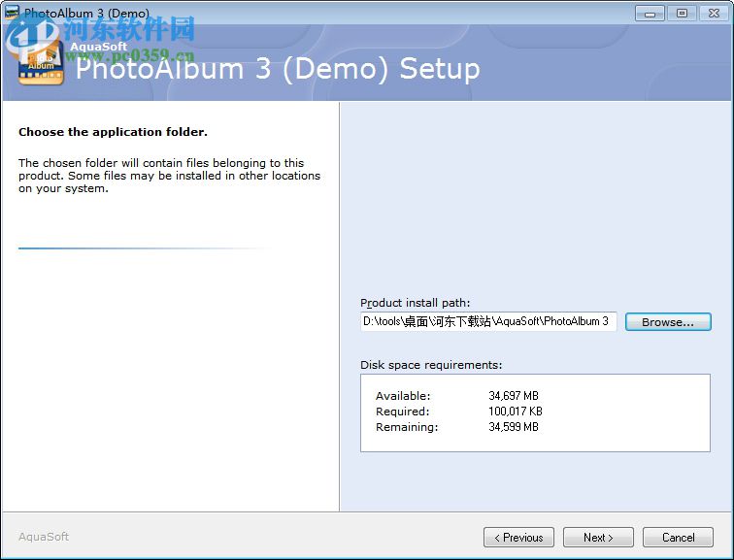The height and width of the screenshot is (560, 734).
Task: Click the "Remaining:" label
Action: click(407, 427)
